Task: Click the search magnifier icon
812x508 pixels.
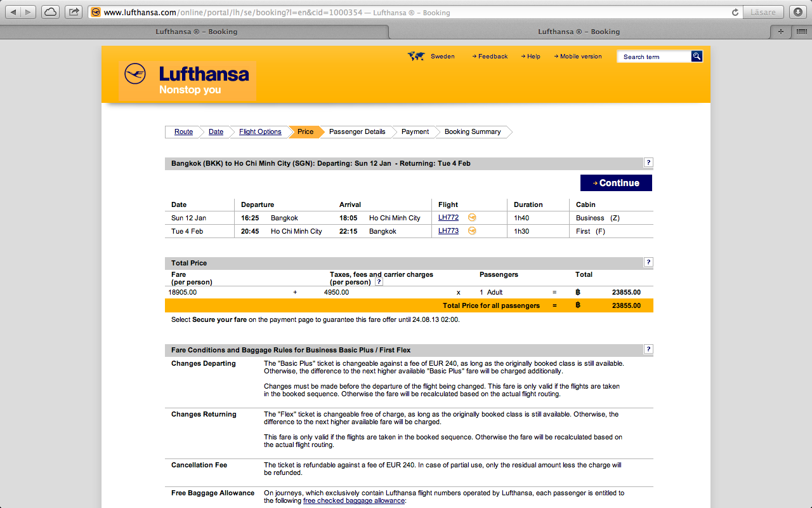Action: click(697, 57)
